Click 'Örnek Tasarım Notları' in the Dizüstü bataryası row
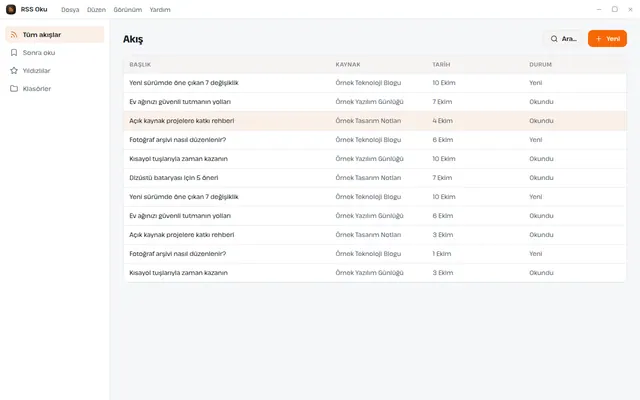640x400 pixels. point(368,178)
